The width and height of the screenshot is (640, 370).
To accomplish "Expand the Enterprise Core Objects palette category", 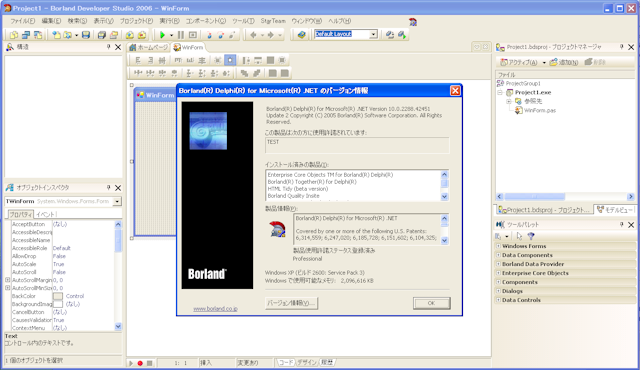I will click(498, 273).
